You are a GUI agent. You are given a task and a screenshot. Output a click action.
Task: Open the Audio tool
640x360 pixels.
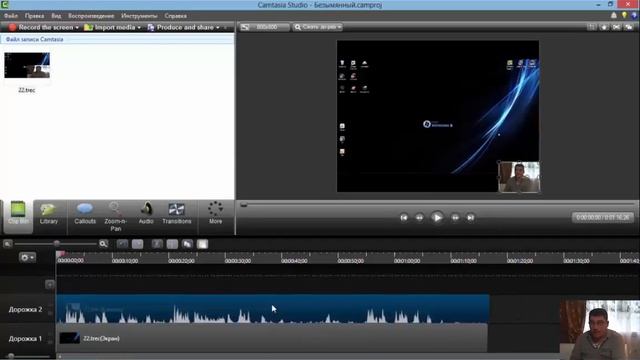pyautogui.click(x=146, y=214)
